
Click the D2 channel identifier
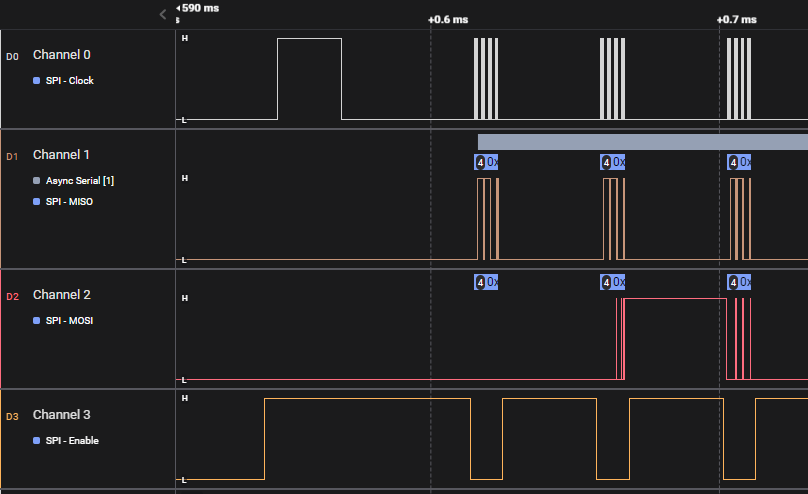(12, 297)
